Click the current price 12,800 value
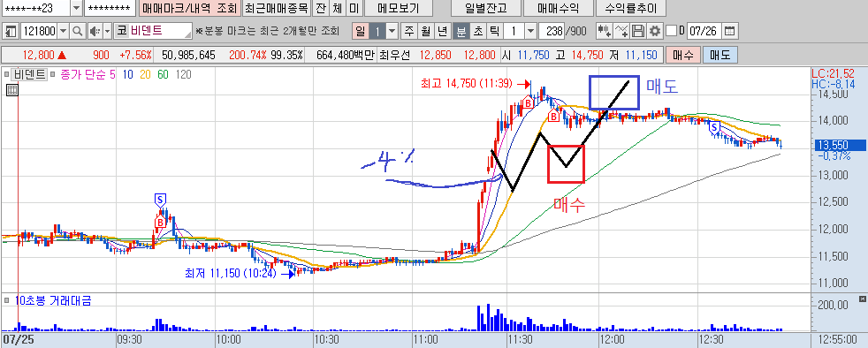 point(38,56)
